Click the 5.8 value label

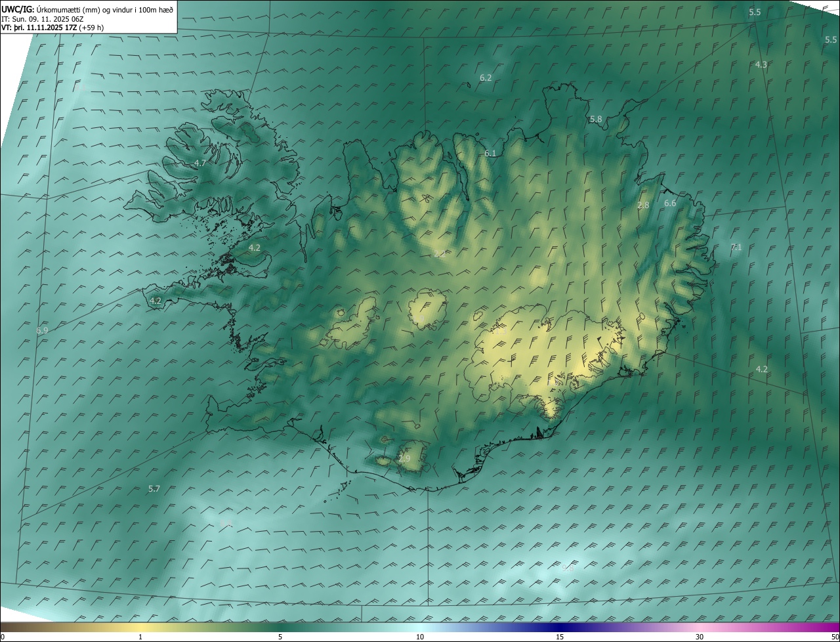[x=596, y=119]
